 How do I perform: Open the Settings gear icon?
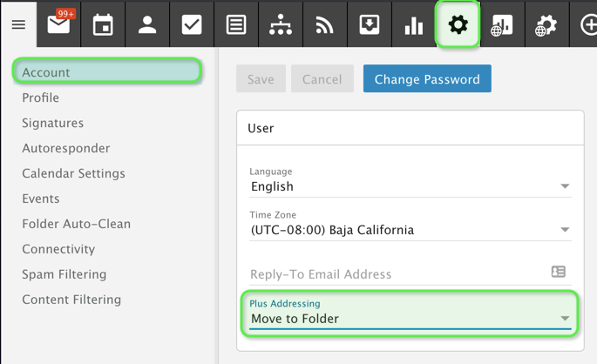click(x=458, y=24)
